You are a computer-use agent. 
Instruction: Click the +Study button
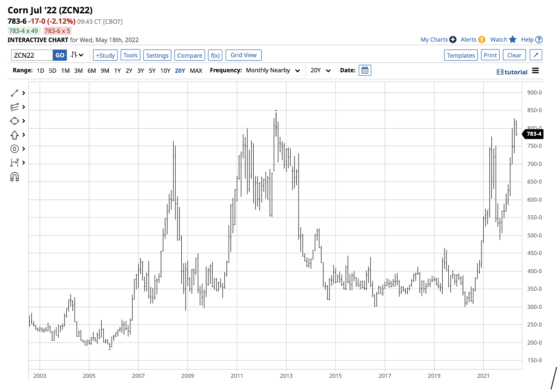point(105,55)
